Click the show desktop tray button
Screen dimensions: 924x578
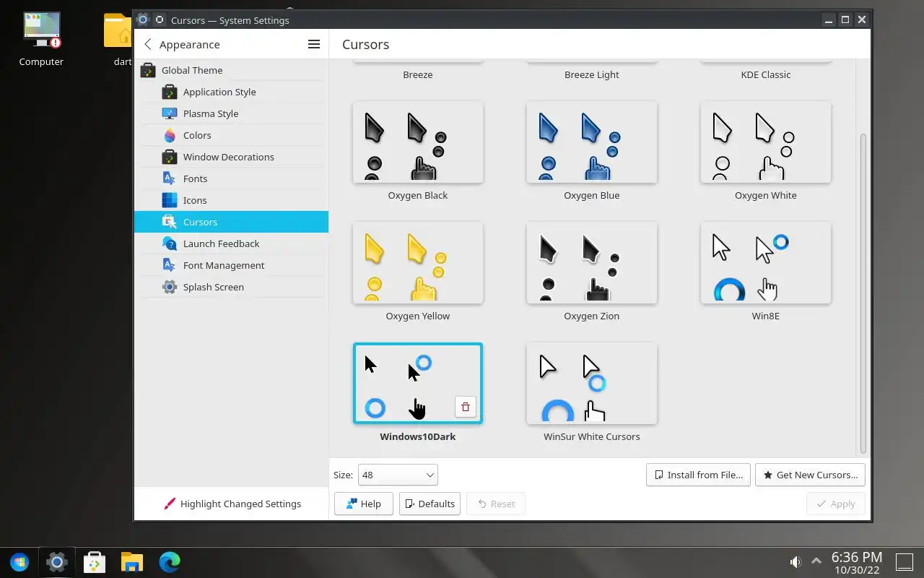905,562
